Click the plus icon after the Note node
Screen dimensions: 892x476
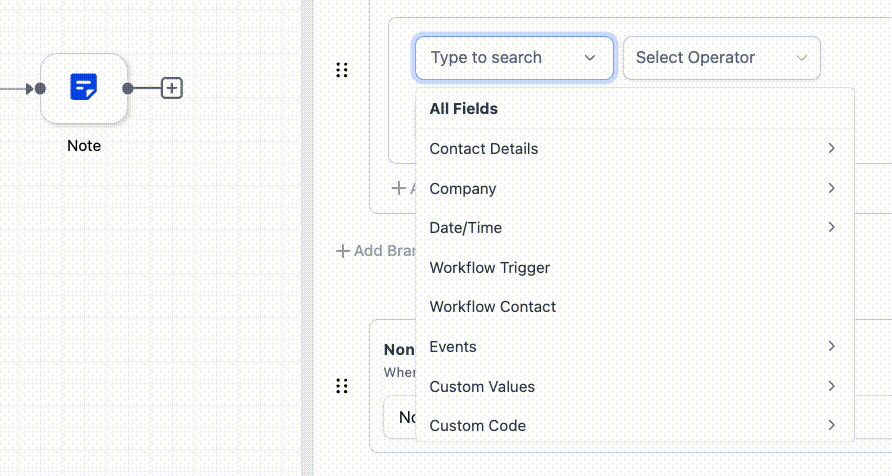pyautogui.click(x=172, y=88)
